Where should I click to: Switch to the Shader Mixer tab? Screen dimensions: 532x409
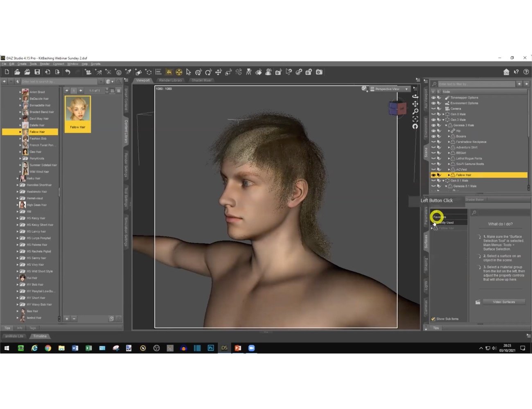click(x=202, y=80)
